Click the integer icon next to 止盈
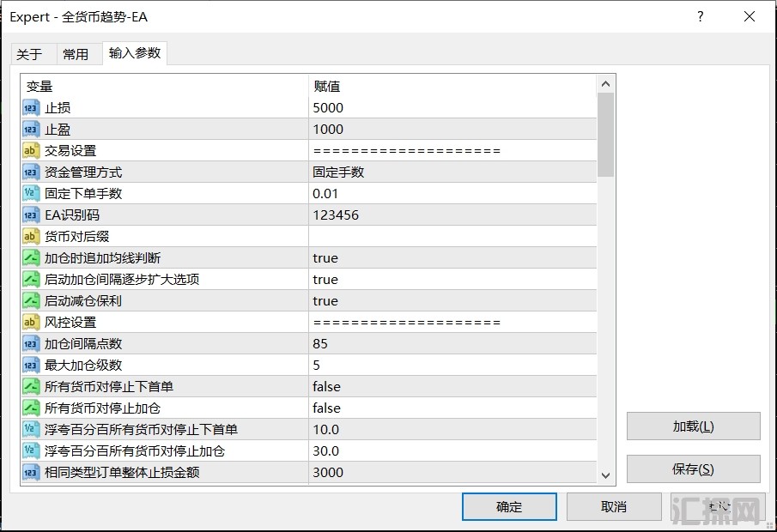This screenshot has width=777, height=532. (31, 130)
